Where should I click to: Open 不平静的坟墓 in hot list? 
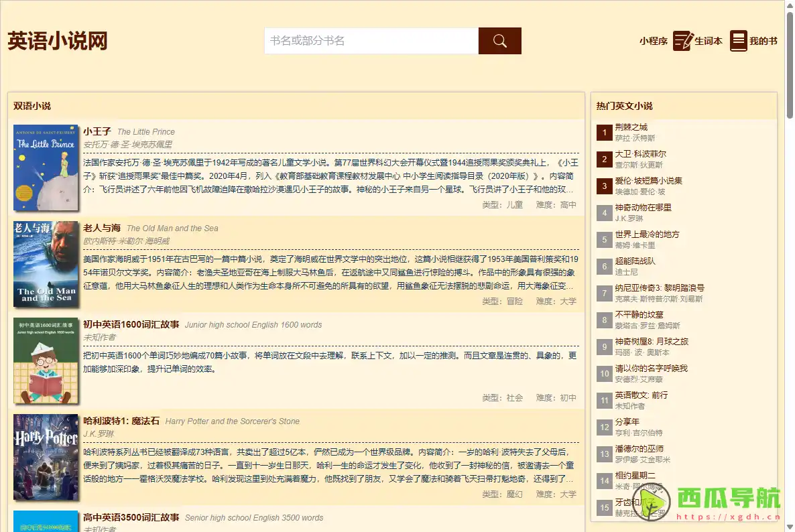(639, 315)
